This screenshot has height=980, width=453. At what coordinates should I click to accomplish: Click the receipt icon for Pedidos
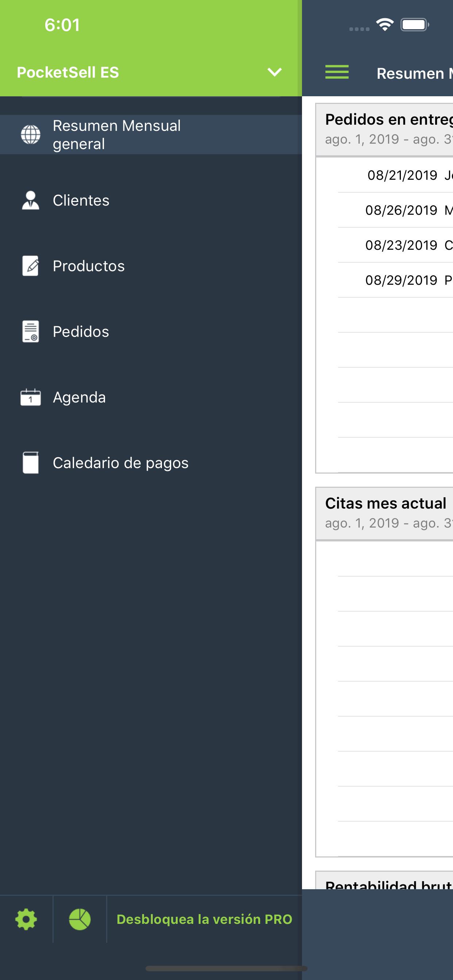[30, 331]
